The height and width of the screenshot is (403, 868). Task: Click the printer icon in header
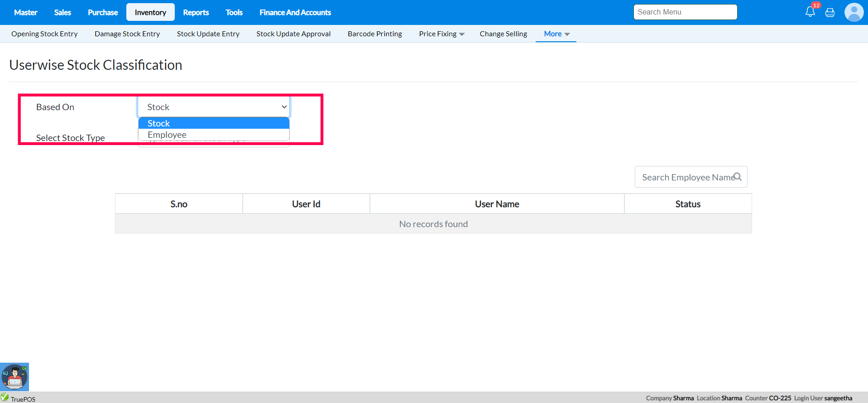pos(830,13)
